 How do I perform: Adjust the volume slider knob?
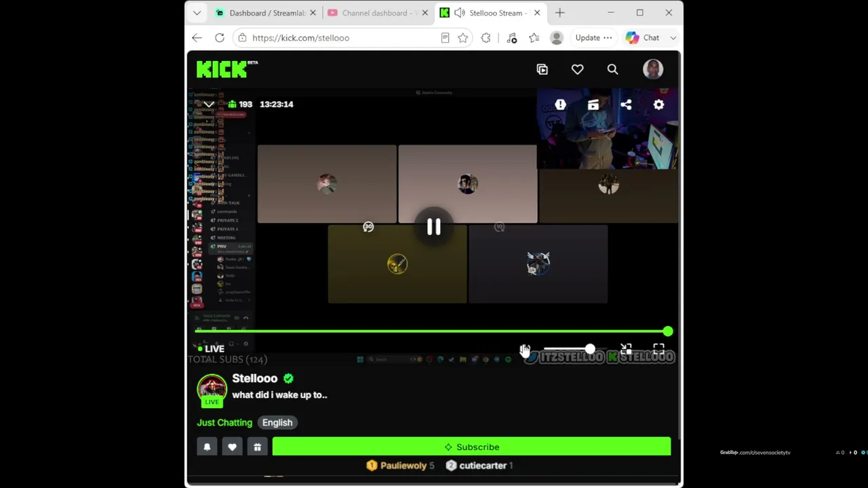tap(590, 349)
